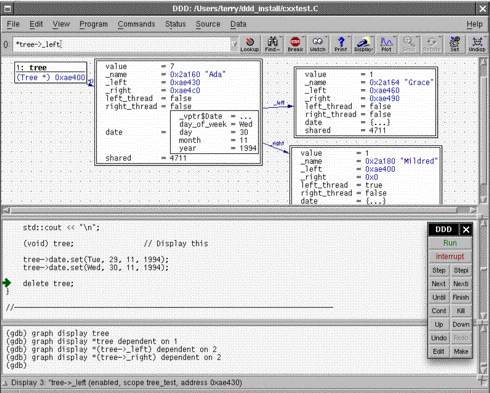This screenshot has width=490, height=393.
Task: Print expression with the Print icon
Action: pos(340,44)
